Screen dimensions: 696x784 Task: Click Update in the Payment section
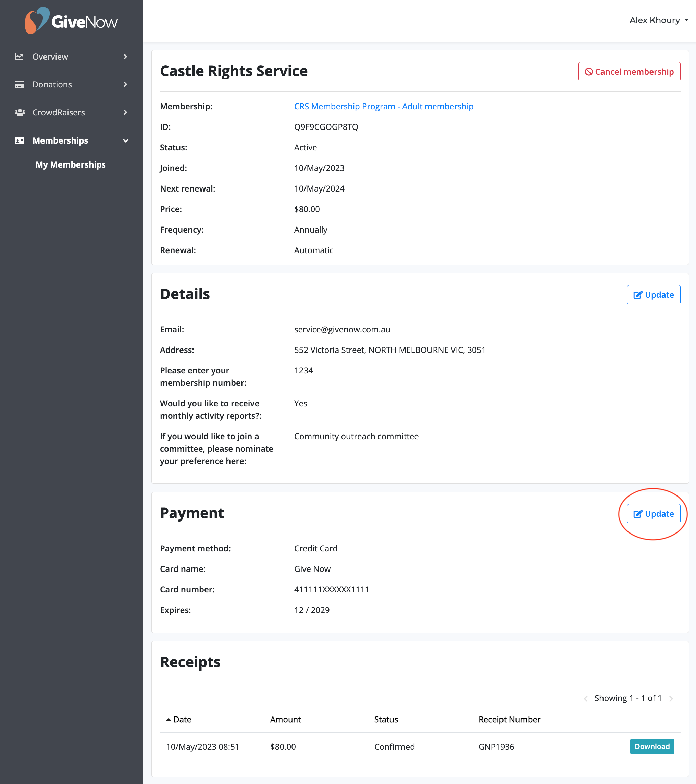(x=654, y=514)
